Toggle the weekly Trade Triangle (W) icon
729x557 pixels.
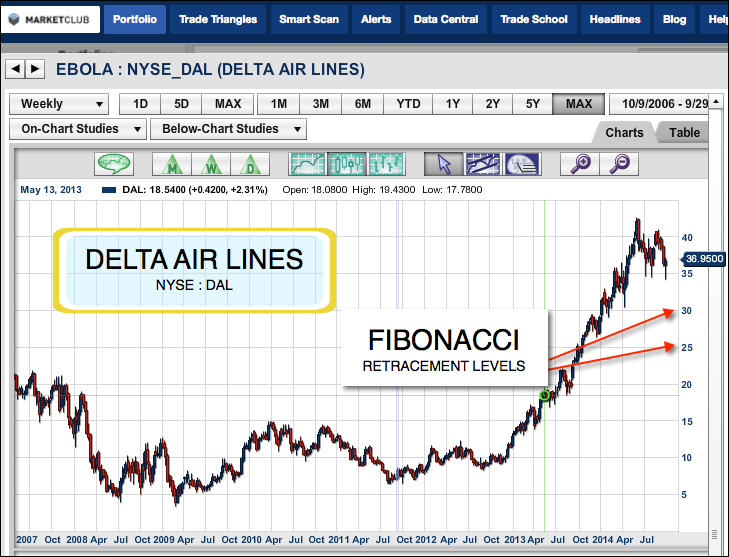click(211, 164)
